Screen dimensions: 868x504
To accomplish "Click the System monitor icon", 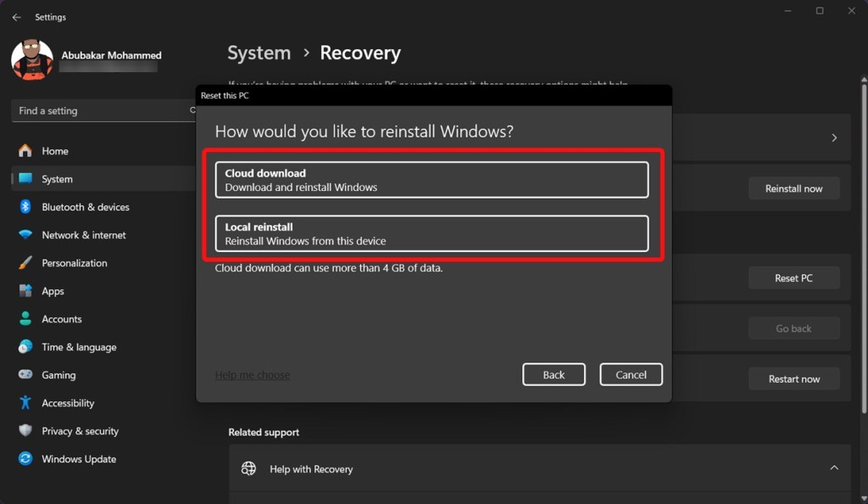I will (x=25, y=178).
